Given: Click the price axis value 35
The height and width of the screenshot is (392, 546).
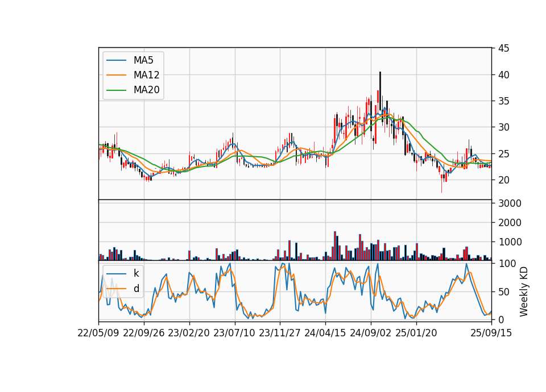Looking at the screenshot, I should click(x=503, y=101).
